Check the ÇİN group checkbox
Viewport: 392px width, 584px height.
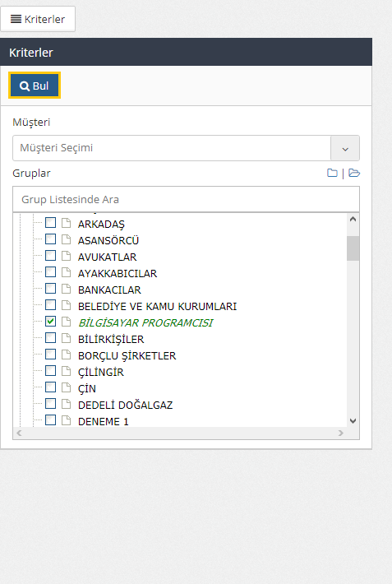click(51, 387)
